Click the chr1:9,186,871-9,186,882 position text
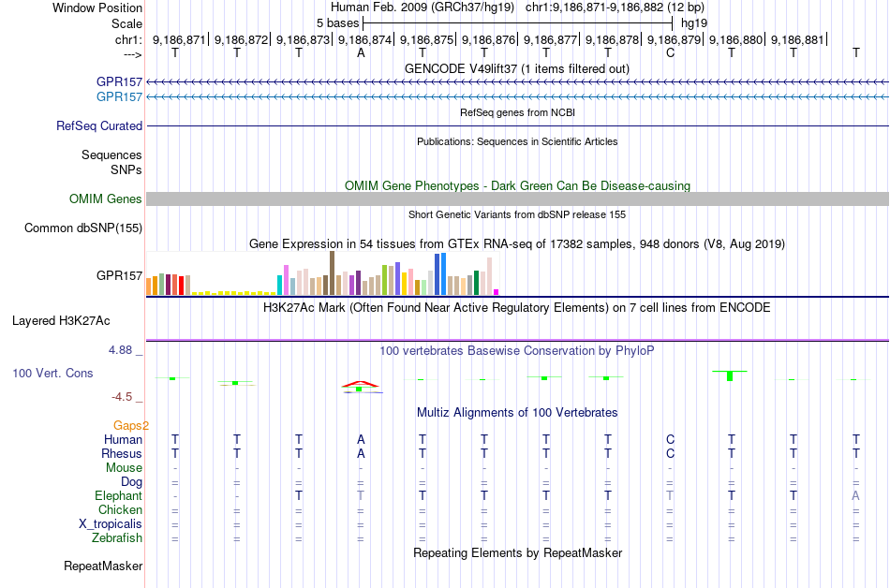This screenshot has width=890, height=588. pyautogui.click(x=615, y=7)
